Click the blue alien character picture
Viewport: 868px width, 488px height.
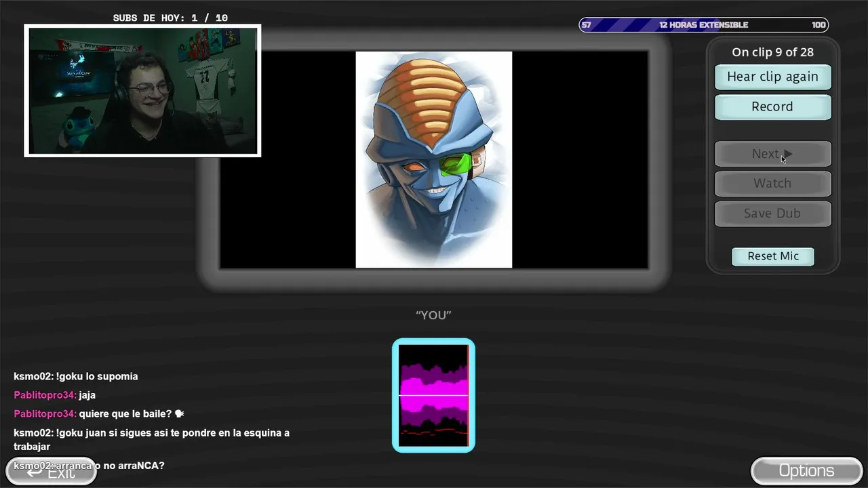click(x=434, y=159)
